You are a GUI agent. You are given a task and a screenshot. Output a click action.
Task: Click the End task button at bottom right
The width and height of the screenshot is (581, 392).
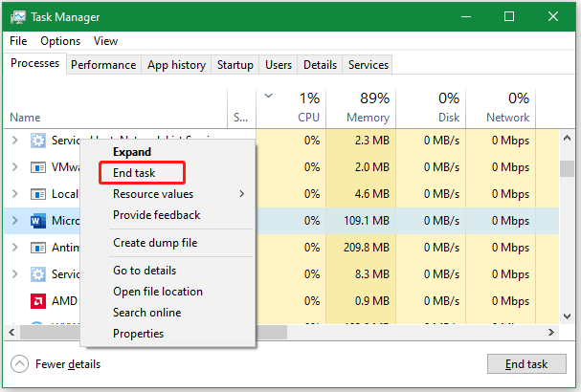(526, 364)
